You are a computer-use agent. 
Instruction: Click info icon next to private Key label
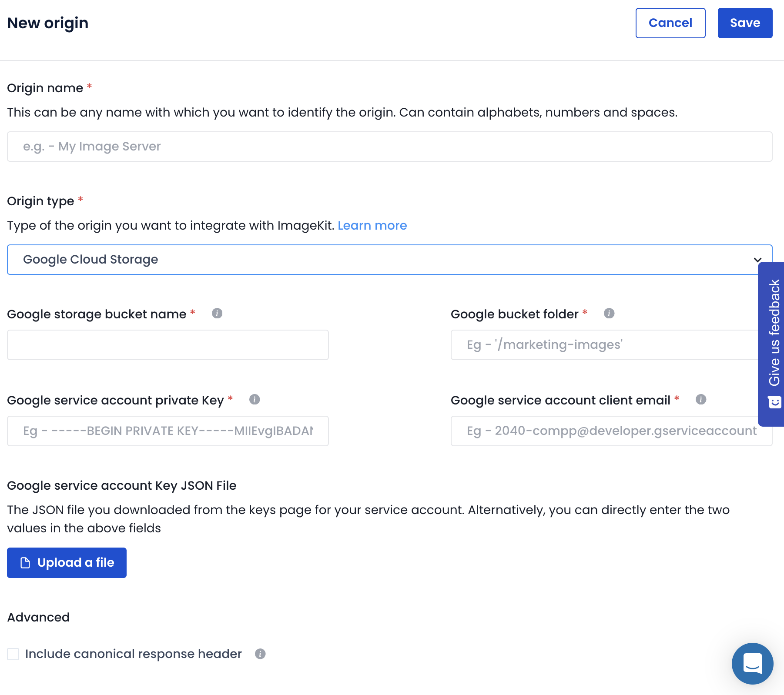tap(255, 399)
